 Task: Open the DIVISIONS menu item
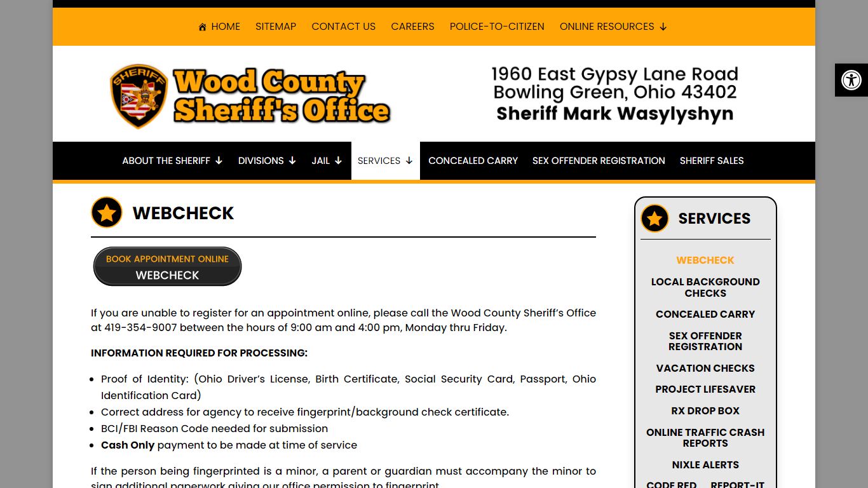pyautogui.click(x=261, y=161)
